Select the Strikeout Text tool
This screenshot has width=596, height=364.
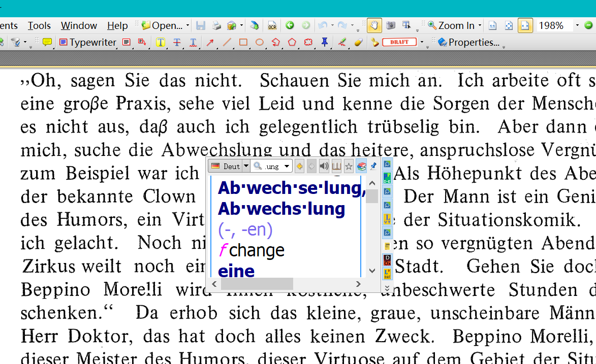177,42
